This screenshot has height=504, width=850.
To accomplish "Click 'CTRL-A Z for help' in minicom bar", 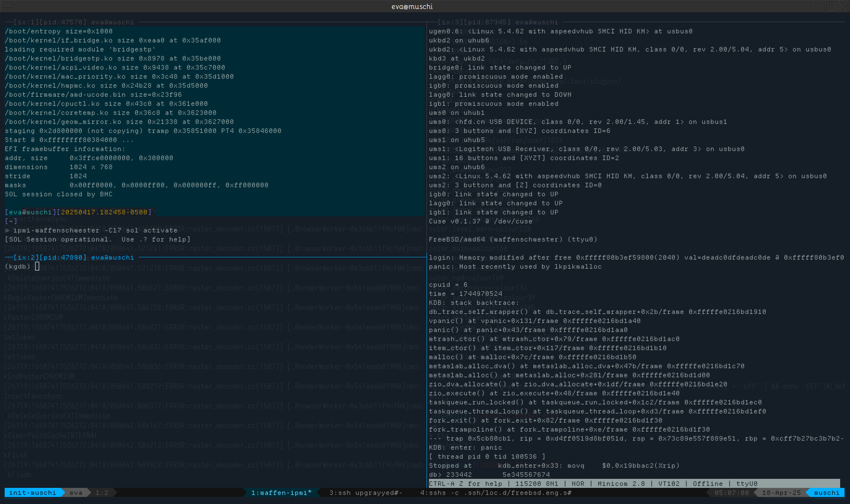I will click(466, 484).
